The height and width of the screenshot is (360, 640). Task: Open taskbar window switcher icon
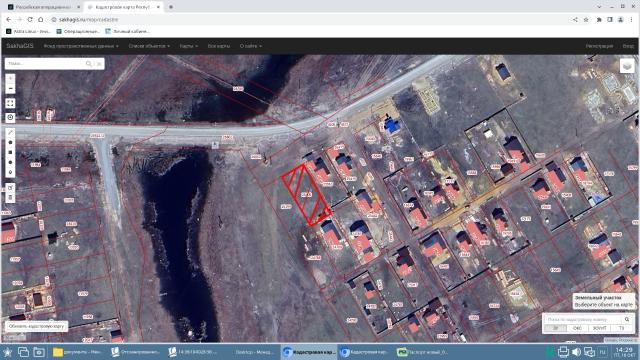[x=23, y=352]
